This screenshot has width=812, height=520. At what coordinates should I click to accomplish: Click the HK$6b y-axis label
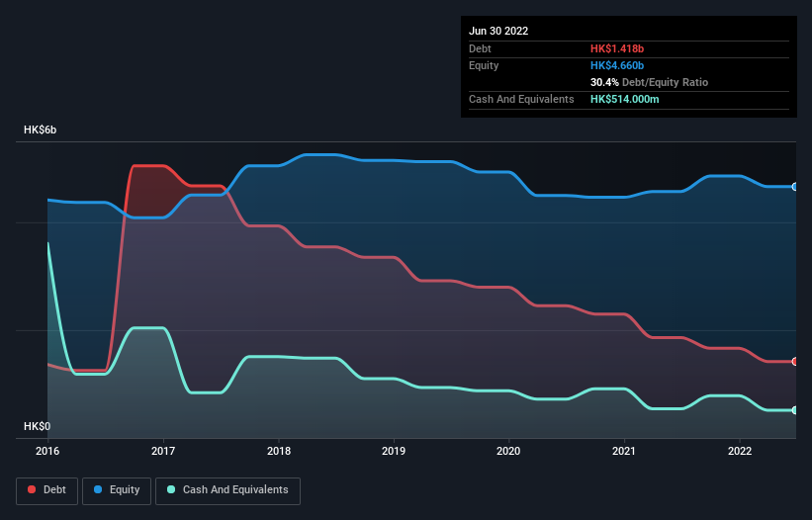click(40, 130)
